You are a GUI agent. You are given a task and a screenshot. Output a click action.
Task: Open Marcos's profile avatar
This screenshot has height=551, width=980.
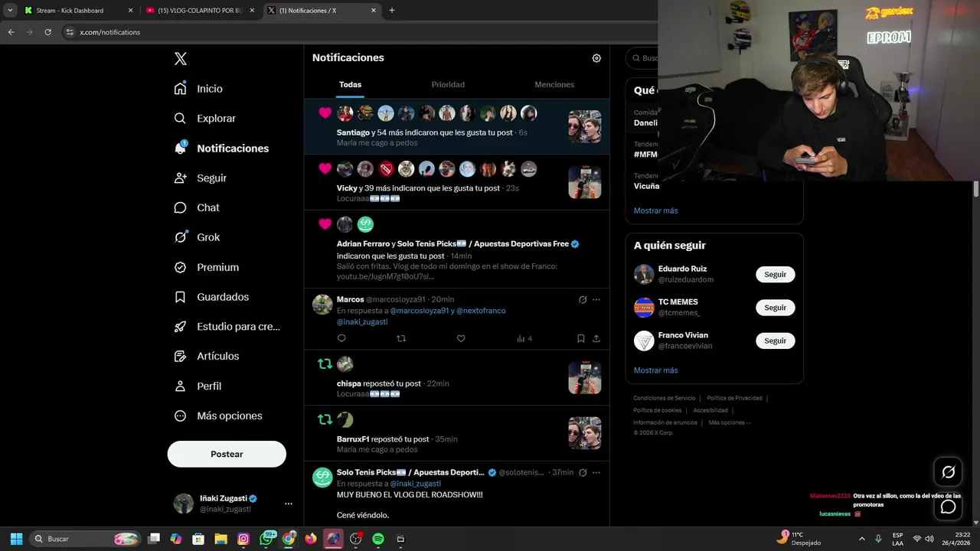pos(322,305)
